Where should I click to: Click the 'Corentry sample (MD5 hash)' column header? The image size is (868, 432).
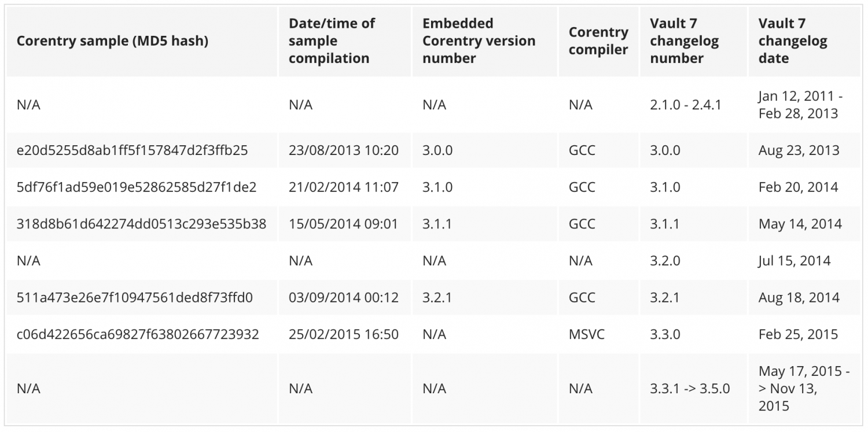click(x=113, y=41)
